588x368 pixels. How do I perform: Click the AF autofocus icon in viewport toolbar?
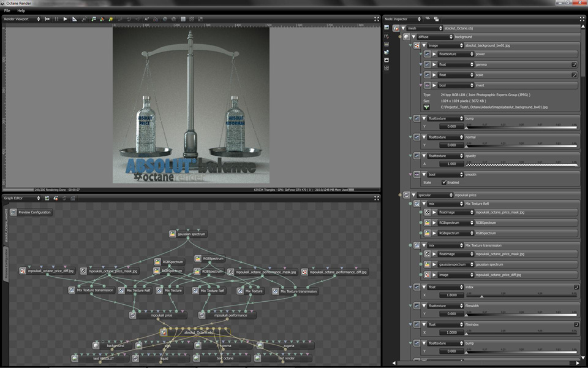point(147,19)
